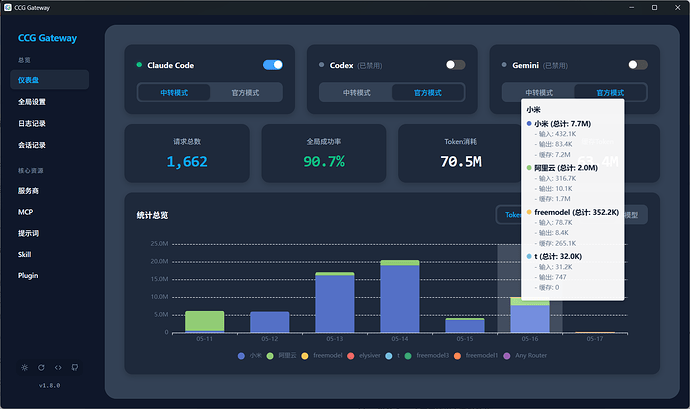Maximize the CCG Gateway window
The width and height of the screenshot is (690, 409).
tap(654, 7)
